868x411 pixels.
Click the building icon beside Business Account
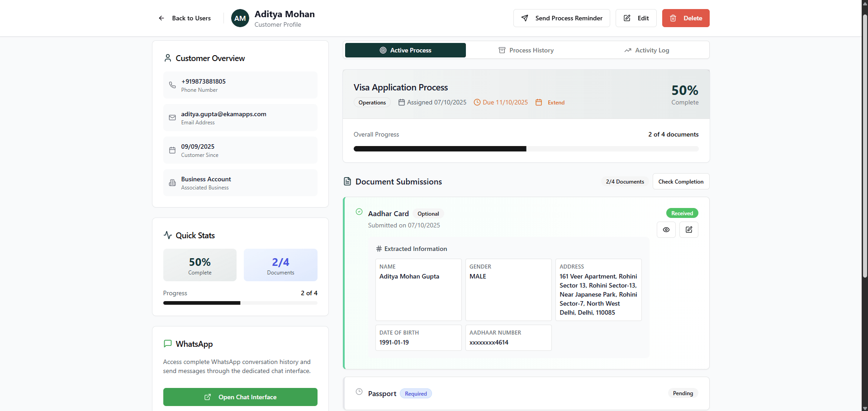(172, 183)
